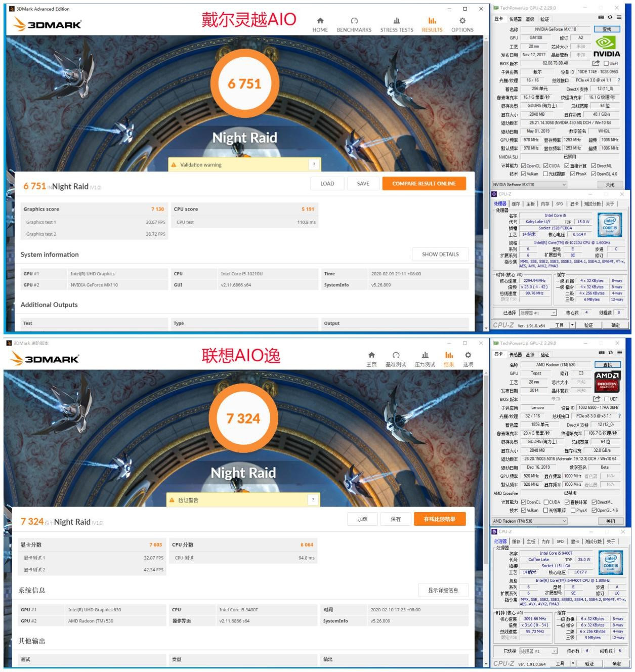
Task: Select 结果 in the bottom 3DMark window
Action: [448, 359]
